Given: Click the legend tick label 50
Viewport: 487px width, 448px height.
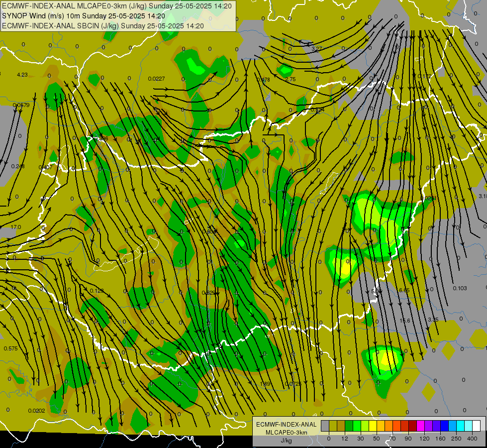Looking at the screenshot, I should [377, 439].
